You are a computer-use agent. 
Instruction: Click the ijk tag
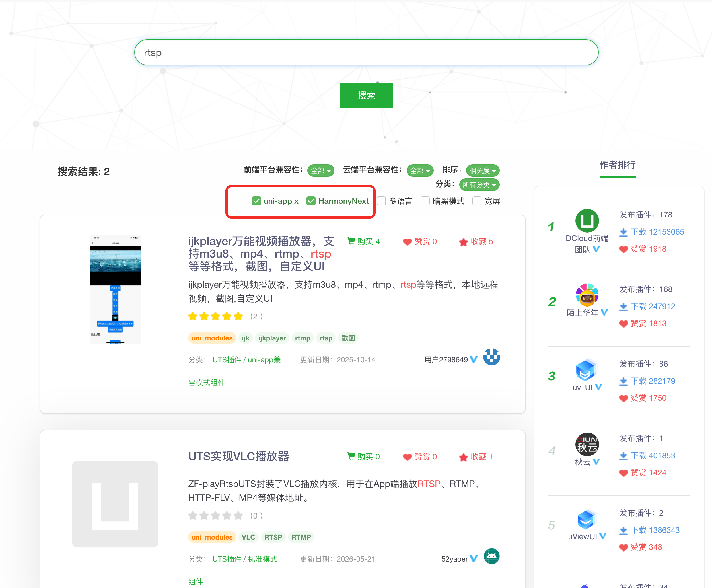(246, 338)
